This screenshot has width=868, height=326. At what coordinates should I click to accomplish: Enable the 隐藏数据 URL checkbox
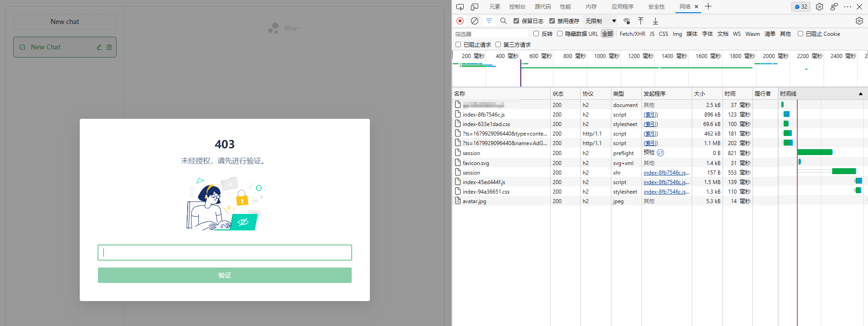click(x=560, y=34)
